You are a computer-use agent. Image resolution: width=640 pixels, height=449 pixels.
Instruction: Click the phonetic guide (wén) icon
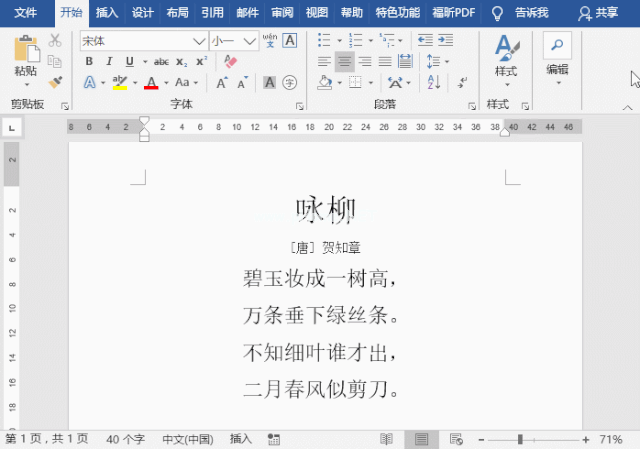click(270, 40)
